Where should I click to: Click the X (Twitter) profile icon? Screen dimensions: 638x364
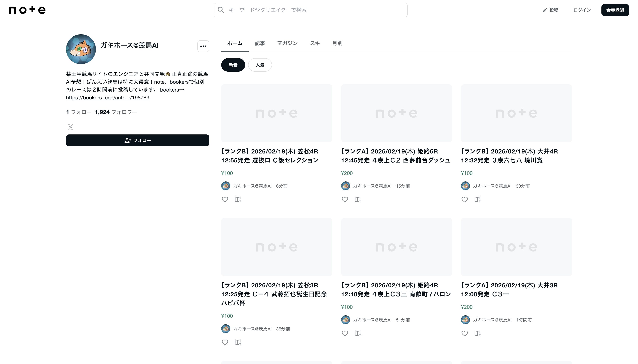pyautogui.click(x=70, y=127)
